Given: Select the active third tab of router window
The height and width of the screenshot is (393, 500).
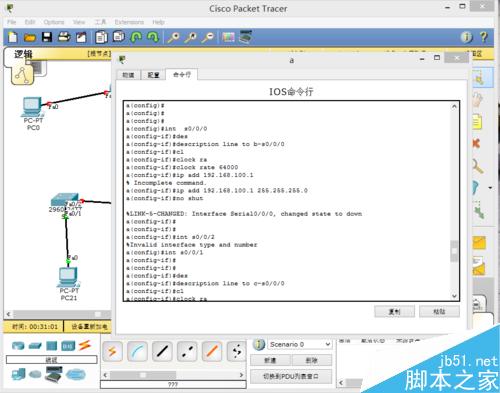Looking at the screenshot, I should click(182, 74).
